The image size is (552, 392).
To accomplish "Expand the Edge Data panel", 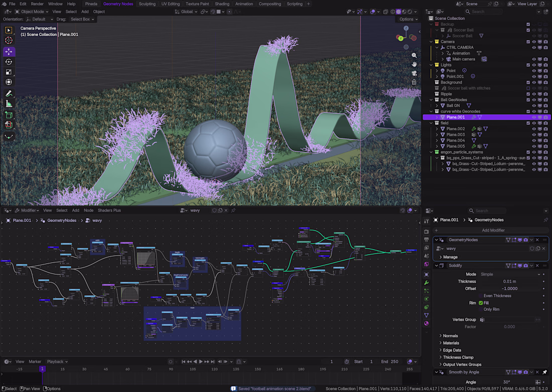I will click(452, 350).
